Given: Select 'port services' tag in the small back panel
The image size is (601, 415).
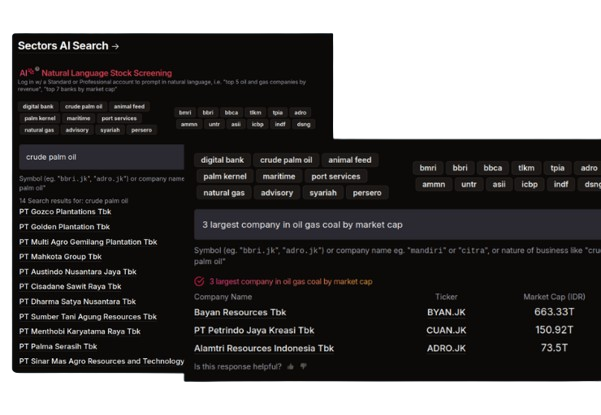Looking at the screenshot, I should [119, 118].
